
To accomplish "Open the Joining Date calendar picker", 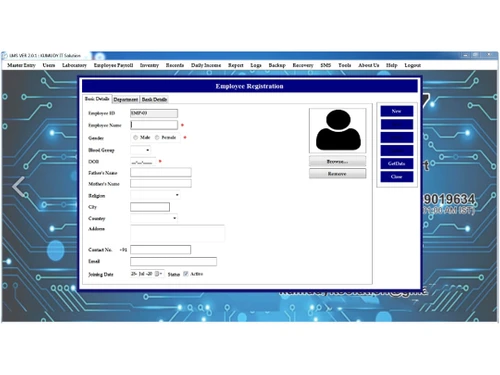I will (x=158, y=274).
